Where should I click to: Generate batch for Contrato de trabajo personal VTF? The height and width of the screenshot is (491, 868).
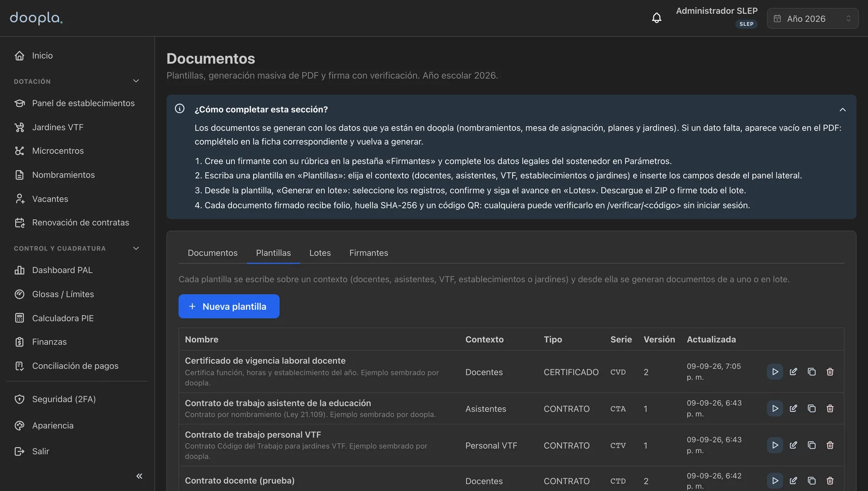click(775, 445)
